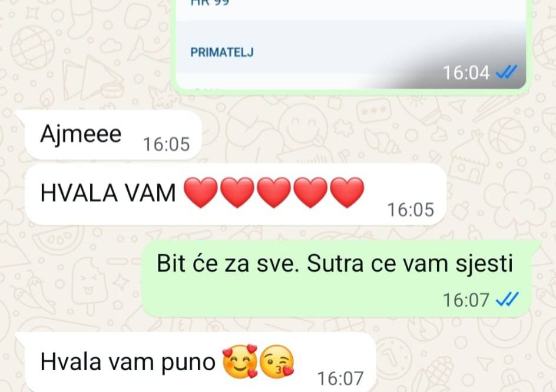
Task: Tap the smiling face with hearts emoji
Action: 240,361
